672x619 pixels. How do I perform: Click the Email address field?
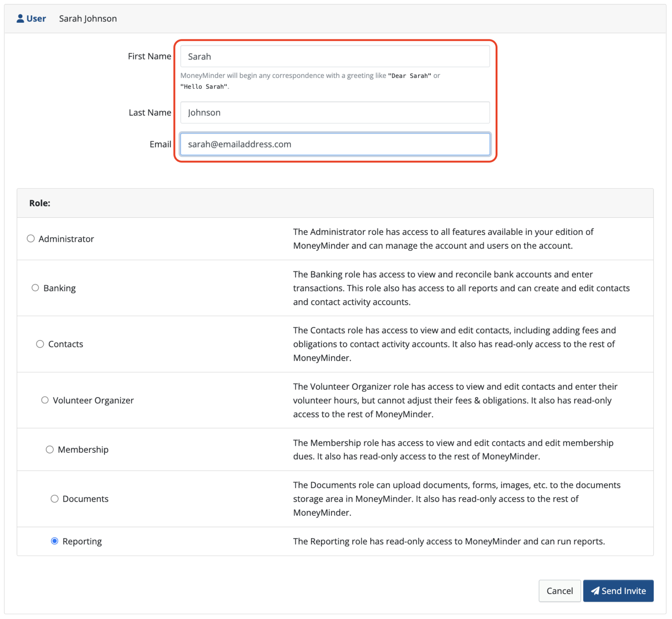[335, 144]
